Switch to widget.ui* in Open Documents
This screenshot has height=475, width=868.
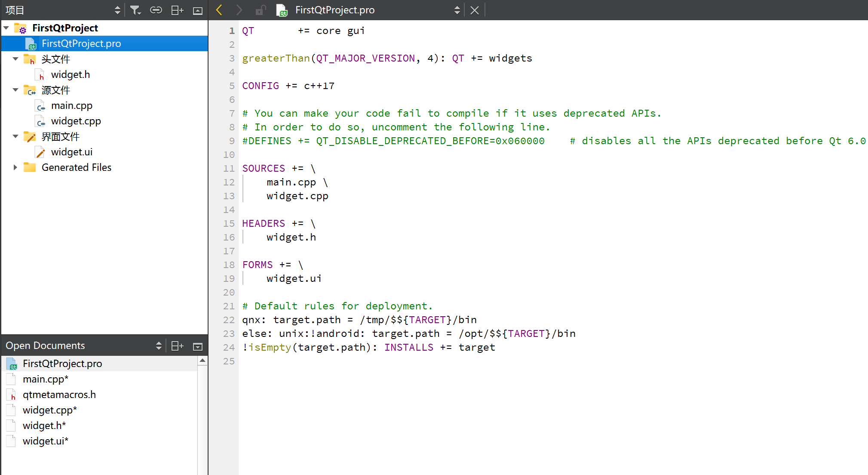100,441
